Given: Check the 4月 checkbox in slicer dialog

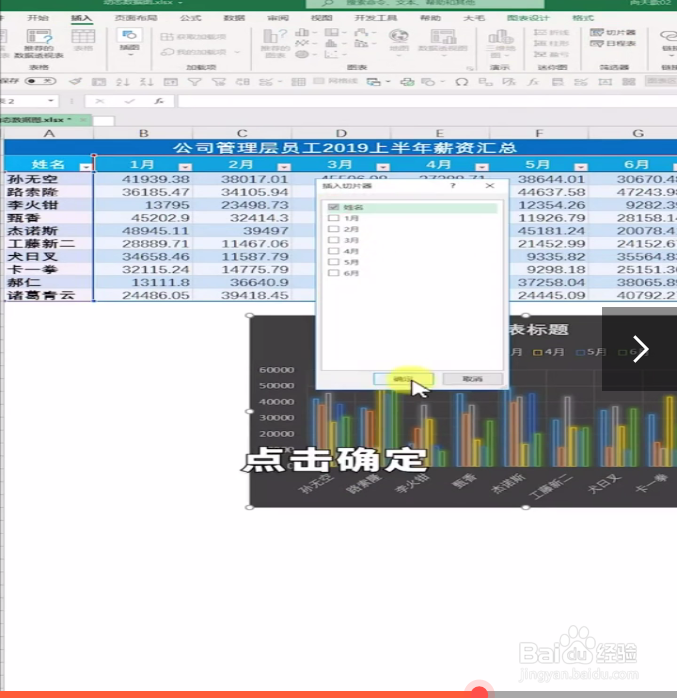Looking at the screenshot, I should [333, 251].
